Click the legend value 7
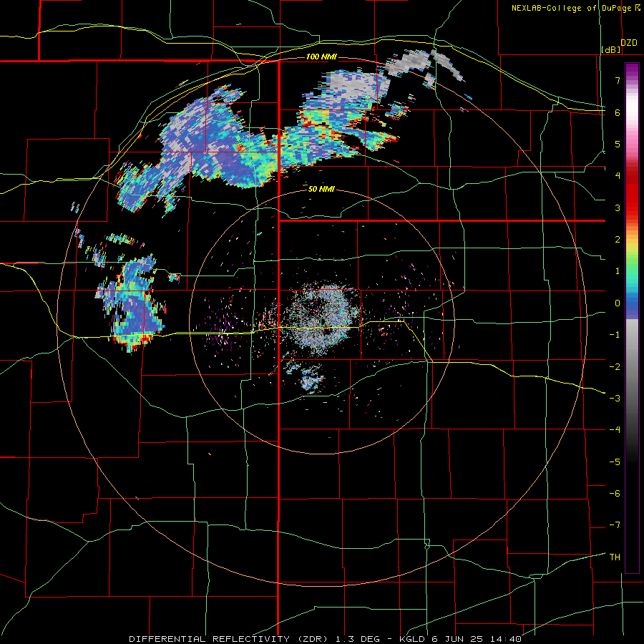 click(x=618, y=80)
